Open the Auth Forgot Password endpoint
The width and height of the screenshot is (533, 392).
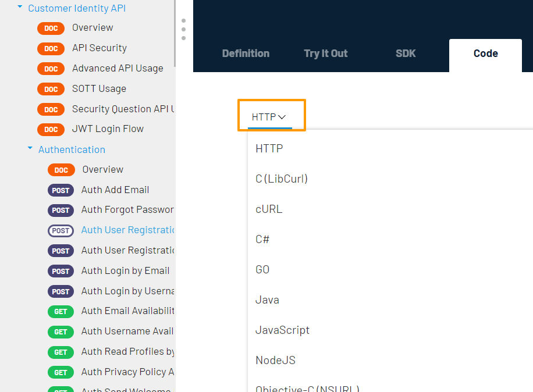[127, 210]
